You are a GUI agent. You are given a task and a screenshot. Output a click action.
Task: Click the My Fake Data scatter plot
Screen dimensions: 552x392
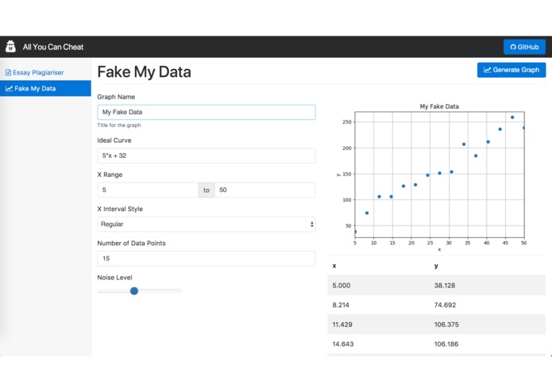coord(439,175)
